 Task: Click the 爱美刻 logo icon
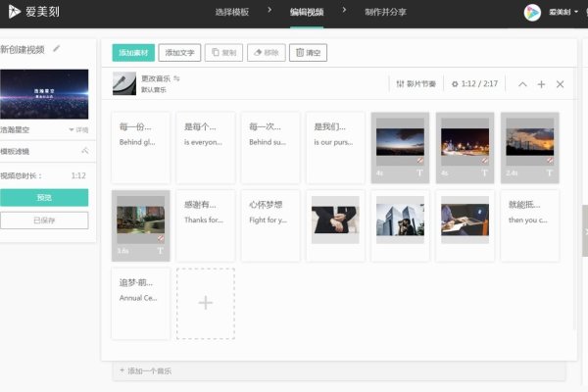(15, 12)
